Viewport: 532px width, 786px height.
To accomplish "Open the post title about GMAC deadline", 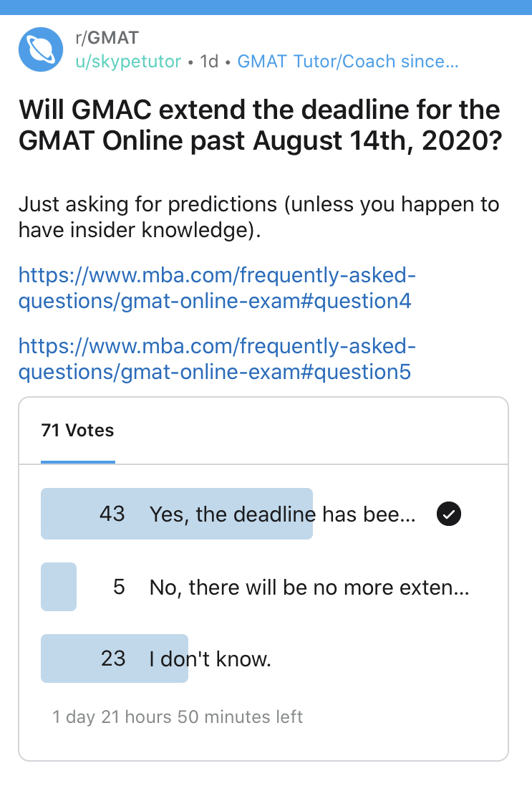I will pos(259,125).
